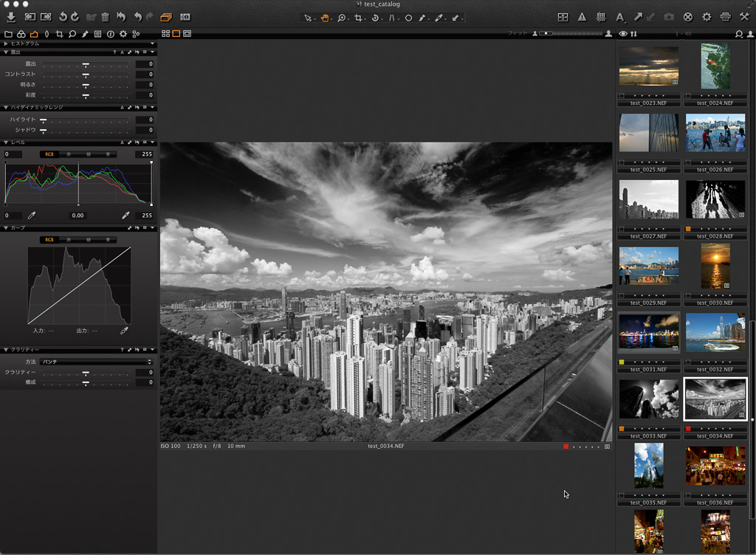Image resolution: width=756 pixels, height=555 pixels.
Task: Click the Import images icon
Action: pos(11,17)
